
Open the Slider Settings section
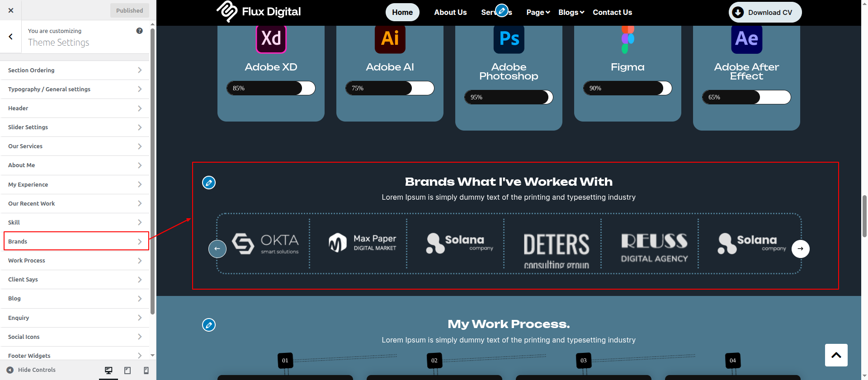[75, 127]
